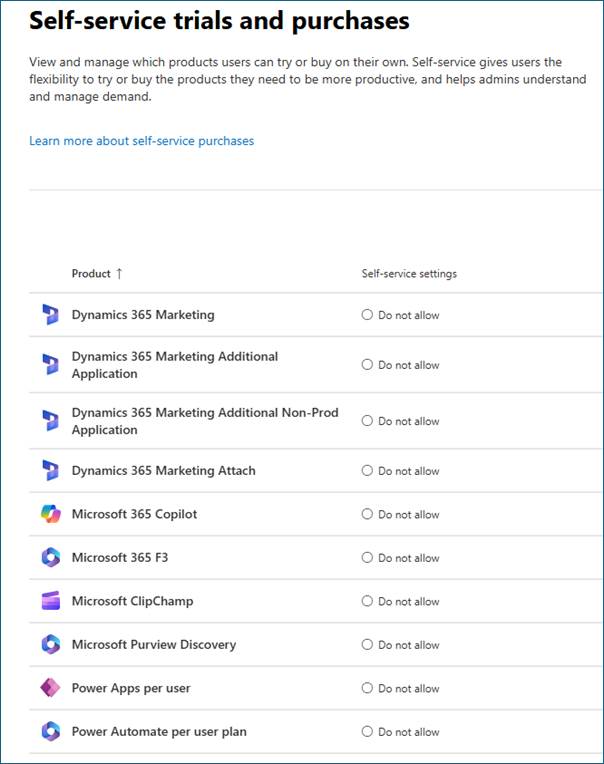
Task: Sort the list by the Product column header
Action: click(91, 274)
